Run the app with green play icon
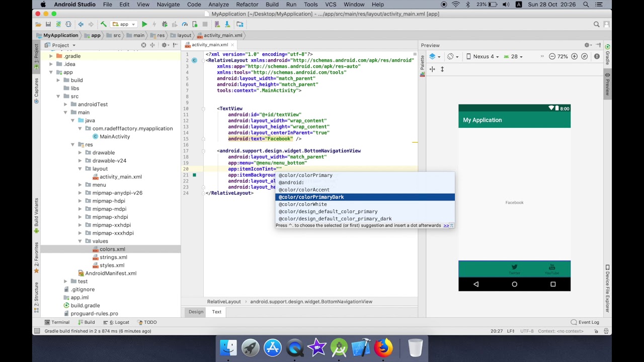This screenshot has height=362, width=644. 144,24
